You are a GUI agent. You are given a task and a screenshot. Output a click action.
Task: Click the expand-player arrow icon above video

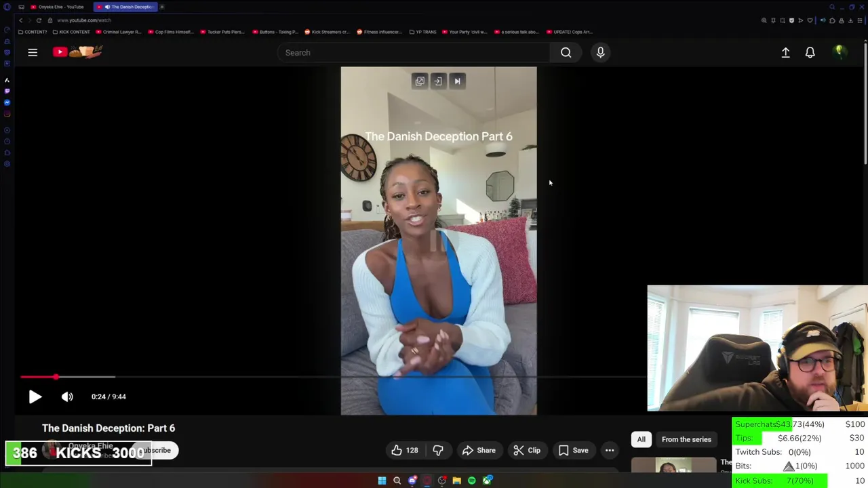[438, 81]
